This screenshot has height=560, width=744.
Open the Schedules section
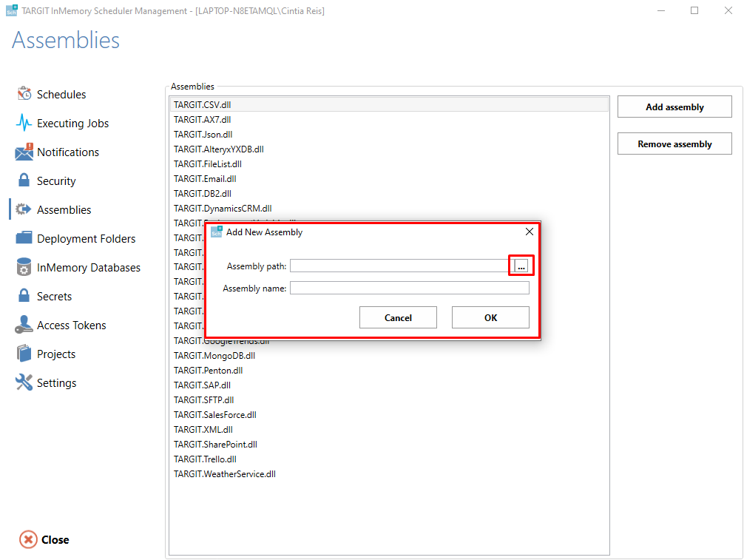point(61,95)
